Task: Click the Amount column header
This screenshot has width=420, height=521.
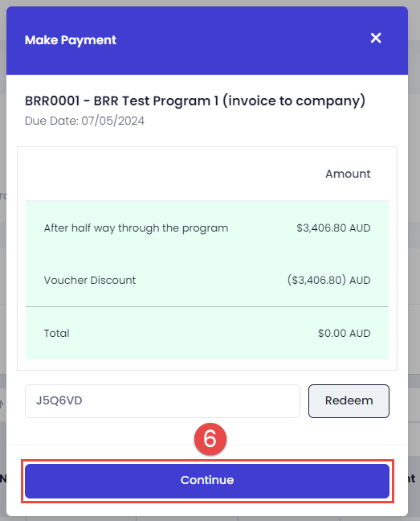Action: pyautogui.click(x=348, y=174)
